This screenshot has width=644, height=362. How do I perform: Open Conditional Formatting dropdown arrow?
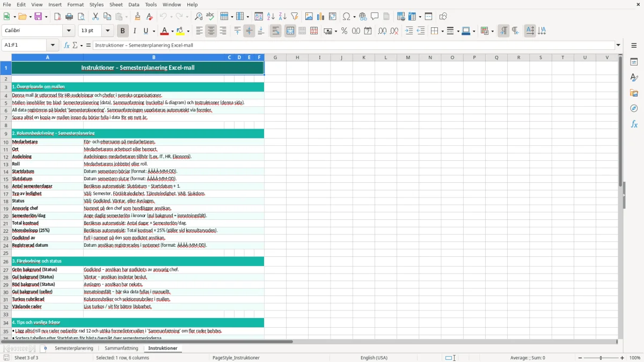[492, 31]
